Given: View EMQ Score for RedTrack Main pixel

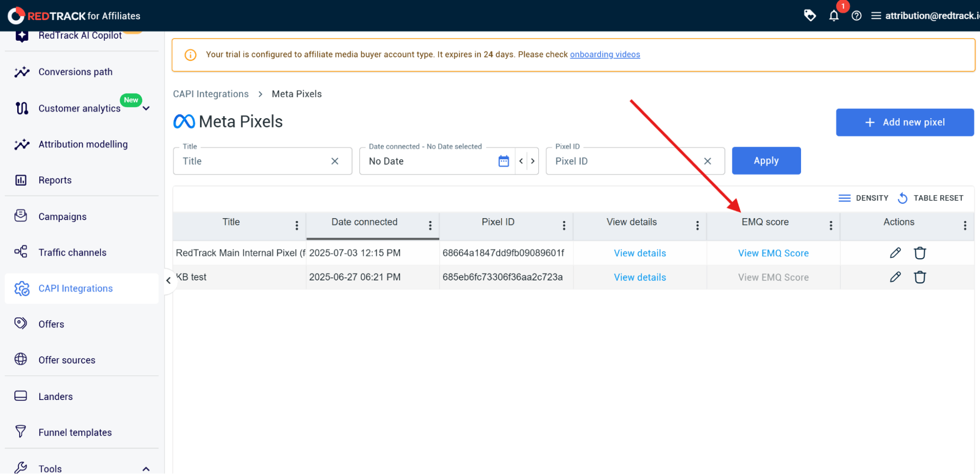Looking at the screenshot, I should click(773, 253).
